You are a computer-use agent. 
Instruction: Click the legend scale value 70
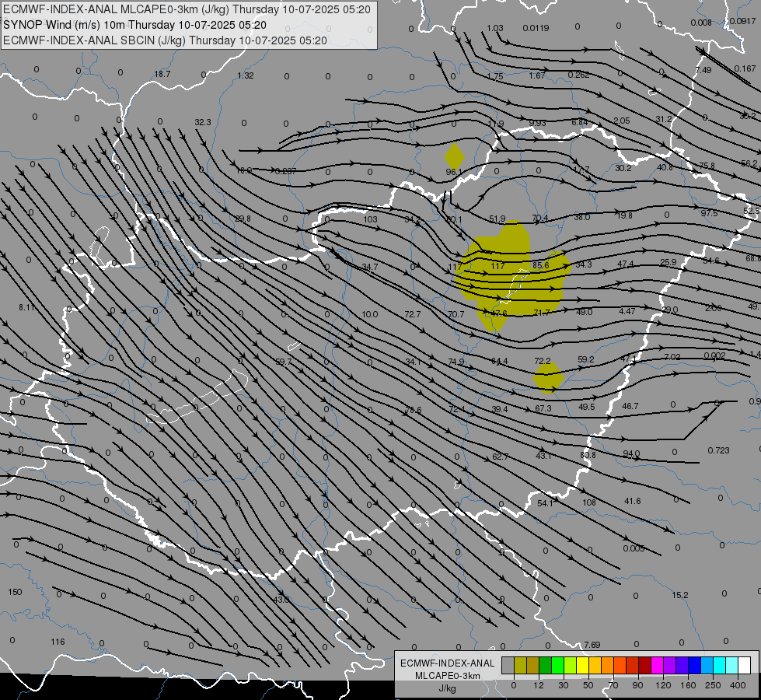click(613, 685)
